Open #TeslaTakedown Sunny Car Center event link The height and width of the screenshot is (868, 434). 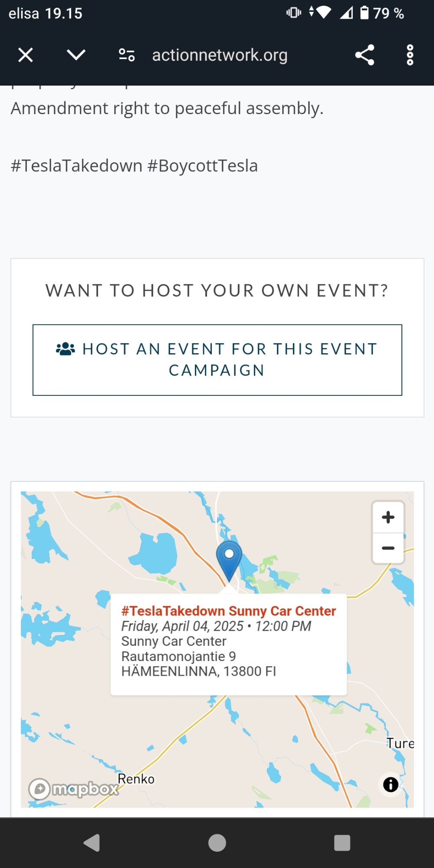pos(229,611)
